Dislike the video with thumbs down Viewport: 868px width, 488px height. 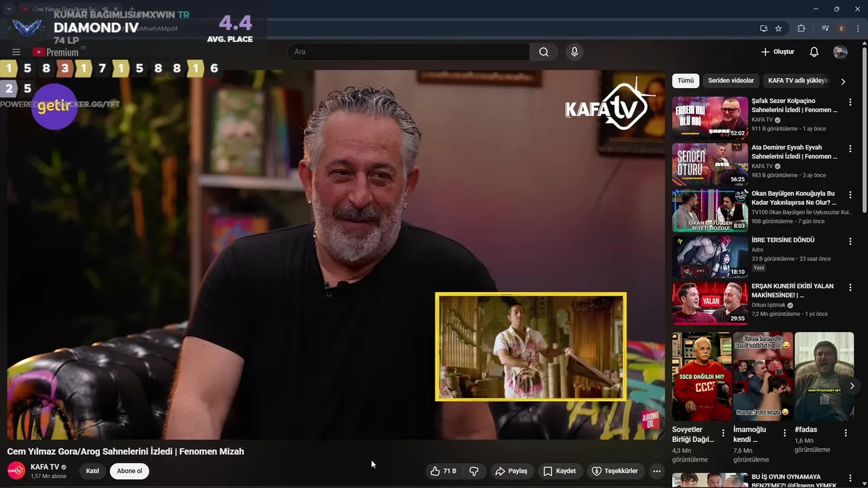coord(474,471)
